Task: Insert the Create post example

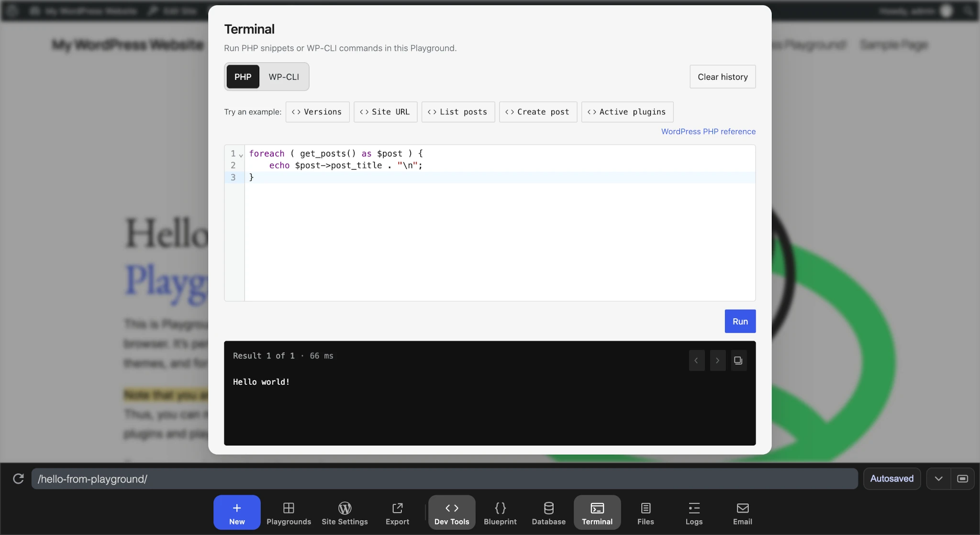Action: (x=538, y=111)
